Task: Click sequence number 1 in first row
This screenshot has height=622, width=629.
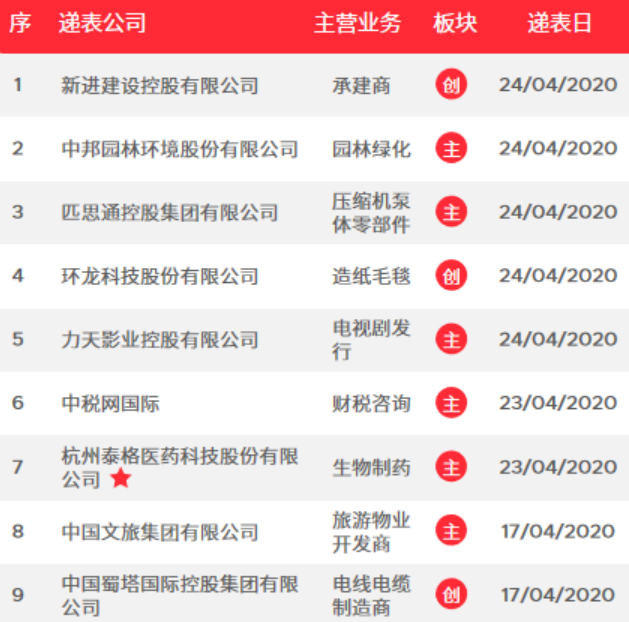Action: pyautogui.click(x=18, y=85)
